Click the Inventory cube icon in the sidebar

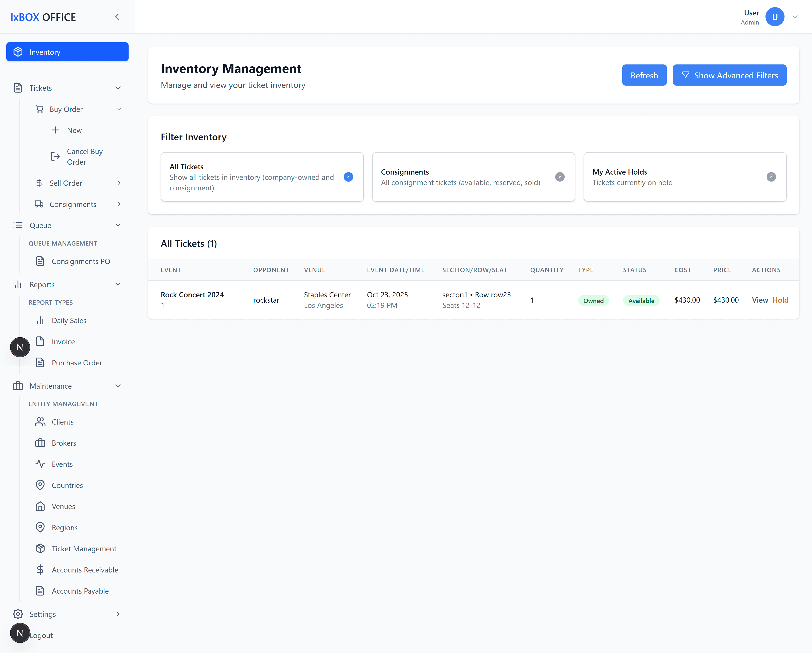click(18, 52)
